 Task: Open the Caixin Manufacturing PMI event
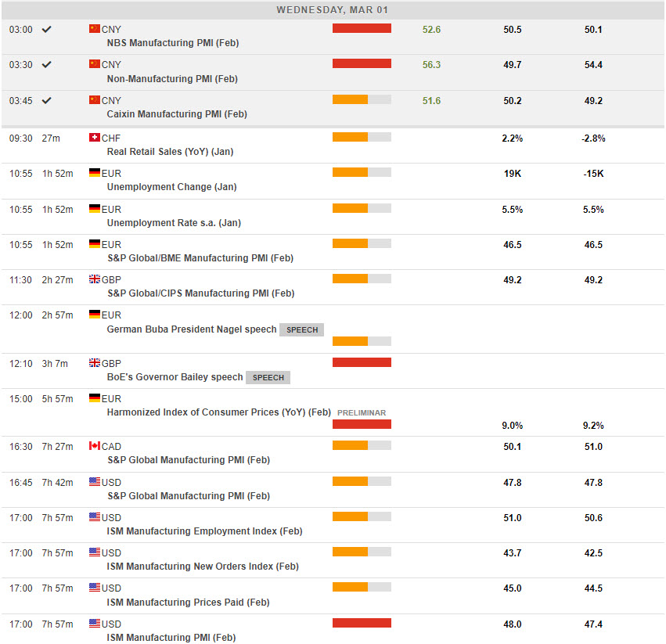(177, 114)
